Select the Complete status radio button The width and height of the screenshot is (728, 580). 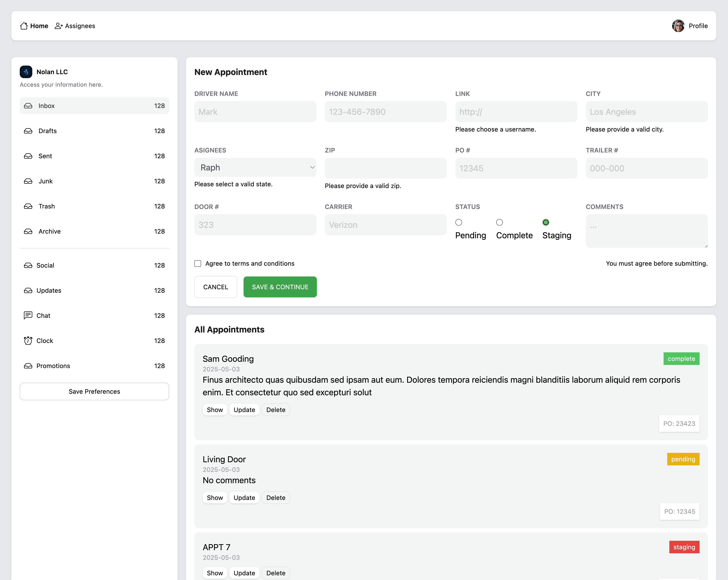click(499, 222)
